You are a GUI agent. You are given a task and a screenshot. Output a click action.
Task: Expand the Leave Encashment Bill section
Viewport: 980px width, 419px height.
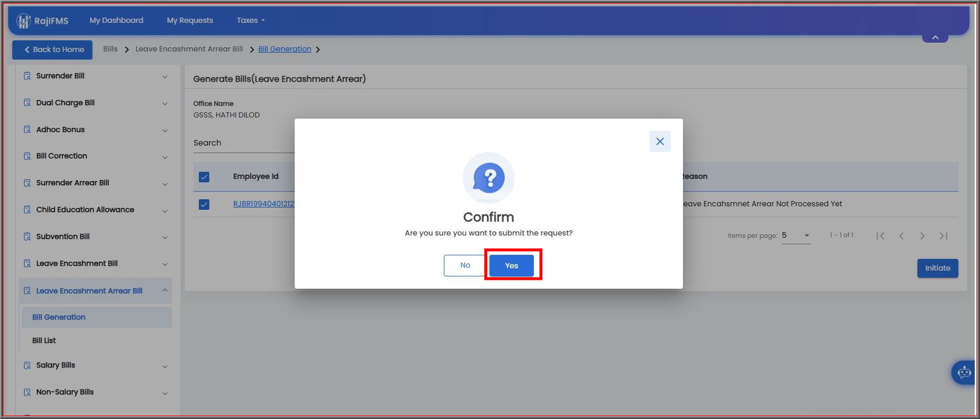165,264
